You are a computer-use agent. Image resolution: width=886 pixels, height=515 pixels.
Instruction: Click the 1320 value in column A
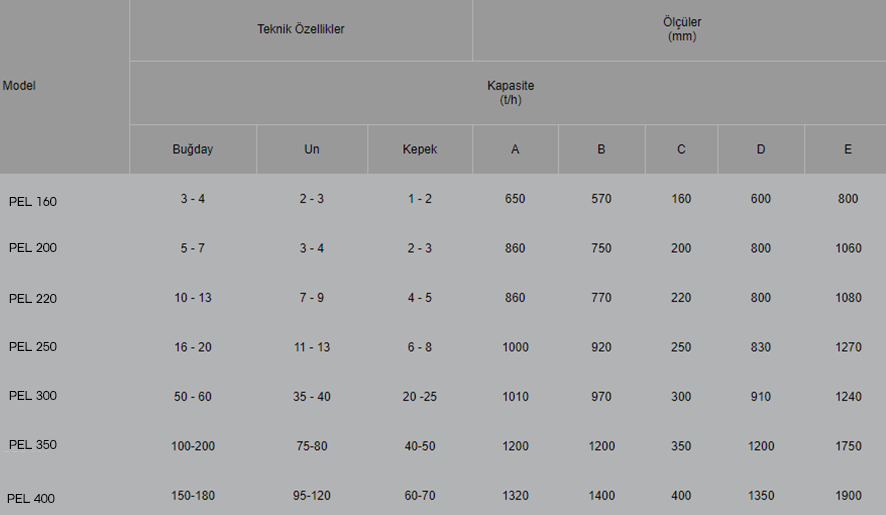click(515, 496)
